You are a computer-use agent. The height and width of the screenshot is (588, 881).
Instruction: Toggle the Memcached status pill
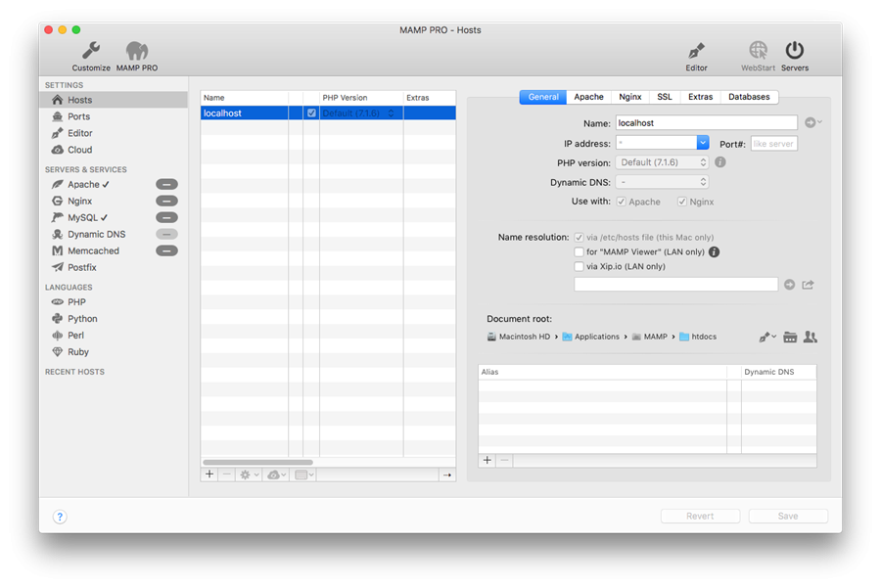pos(166,250)
